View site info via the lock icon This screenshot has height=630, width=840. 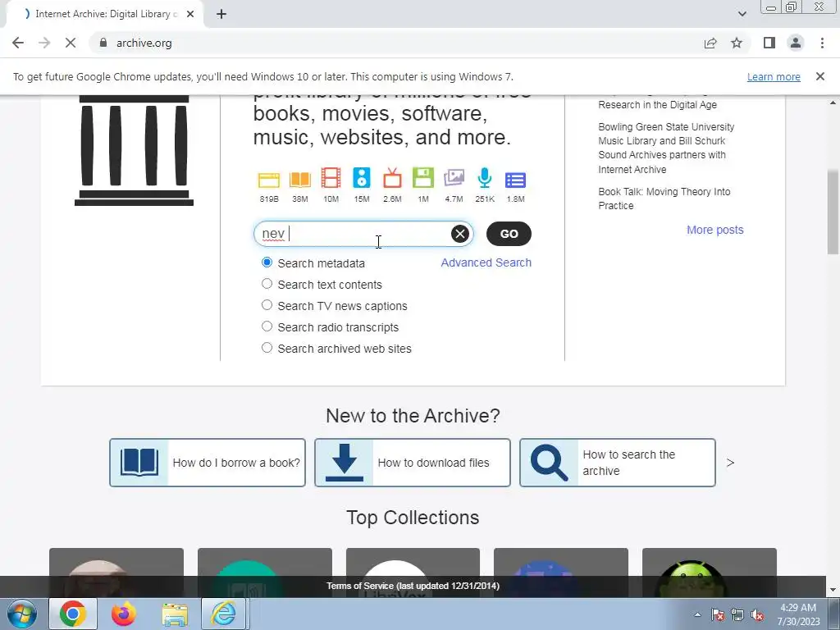point(103,43)
